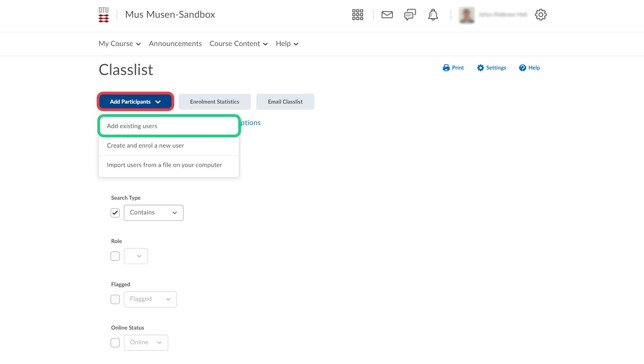
Task: Click the DTU logo icon
Action: (103, 15)
